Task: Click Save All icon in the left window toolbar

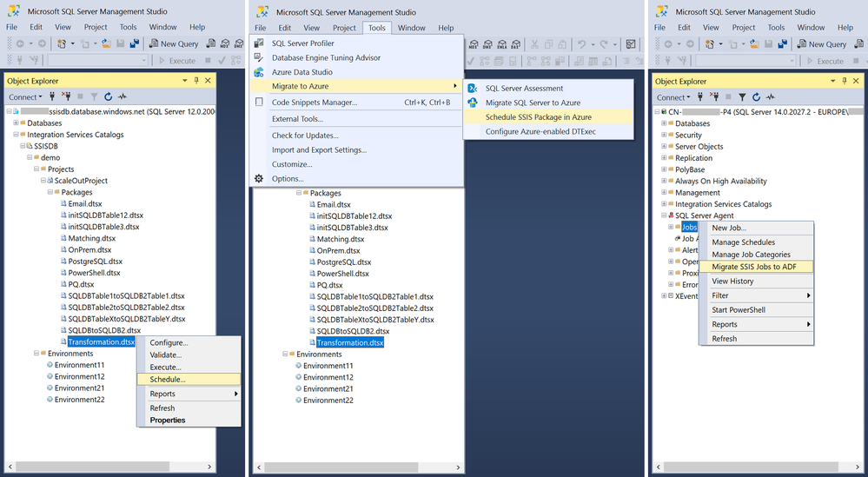Action: (134, 43)
